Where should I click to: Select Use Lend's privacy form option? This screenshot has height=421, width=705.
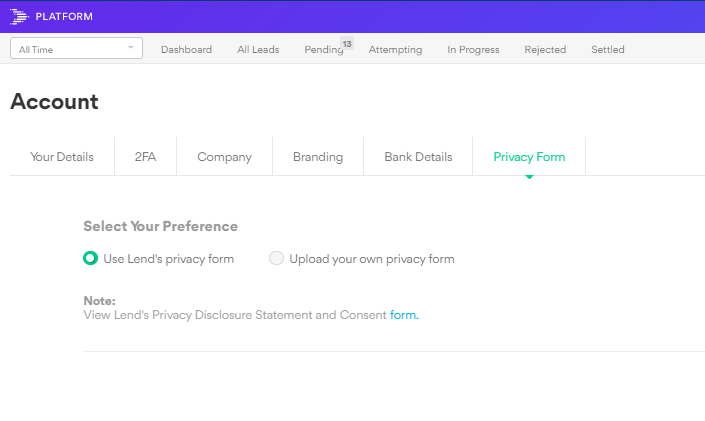90,259
